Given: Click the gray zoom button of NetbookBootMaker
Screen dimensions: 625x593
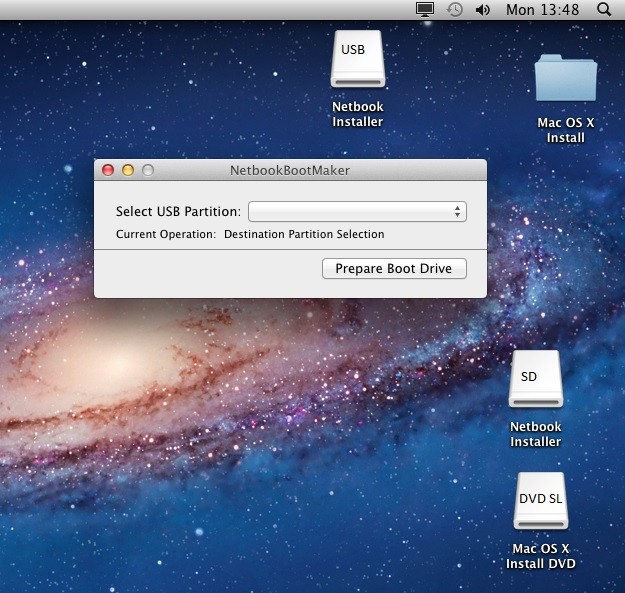Looking at the screenshot, I should point(148,171).
